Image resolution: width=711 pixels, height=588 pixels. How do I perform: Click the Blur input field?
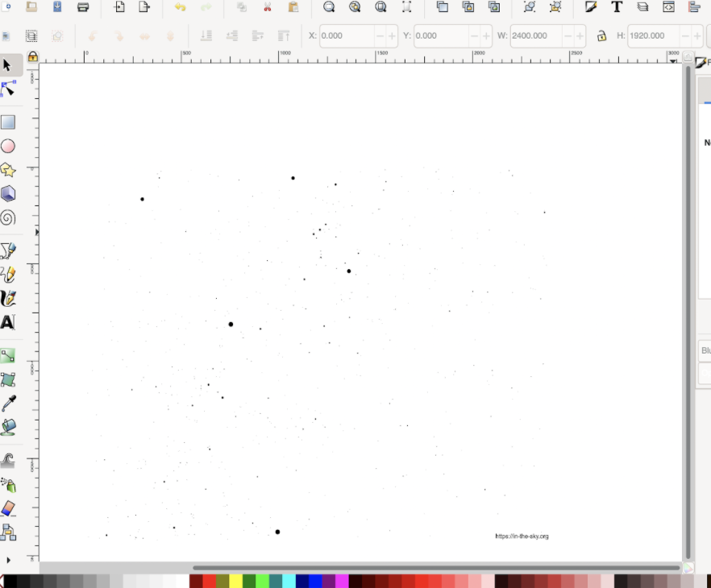coord(705,350)
